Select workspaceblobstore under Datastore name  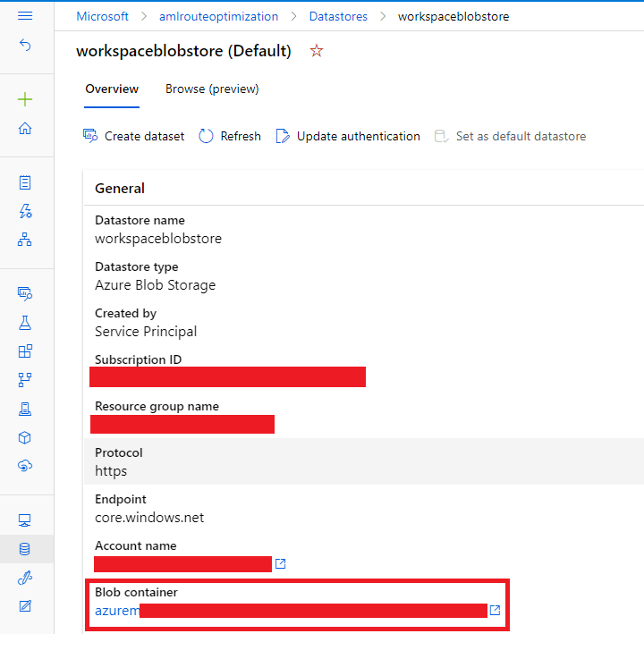[158, 239]
